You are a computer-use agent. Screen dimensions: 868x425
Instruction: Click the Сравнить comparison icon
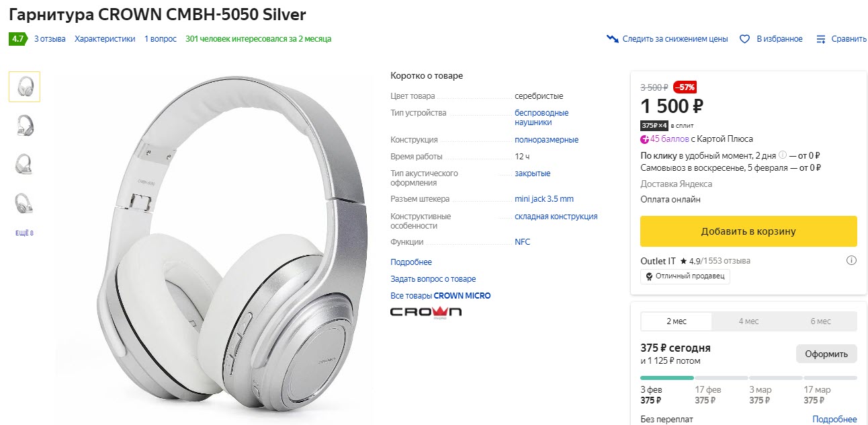pyautogui.click(x=821, y=38)
